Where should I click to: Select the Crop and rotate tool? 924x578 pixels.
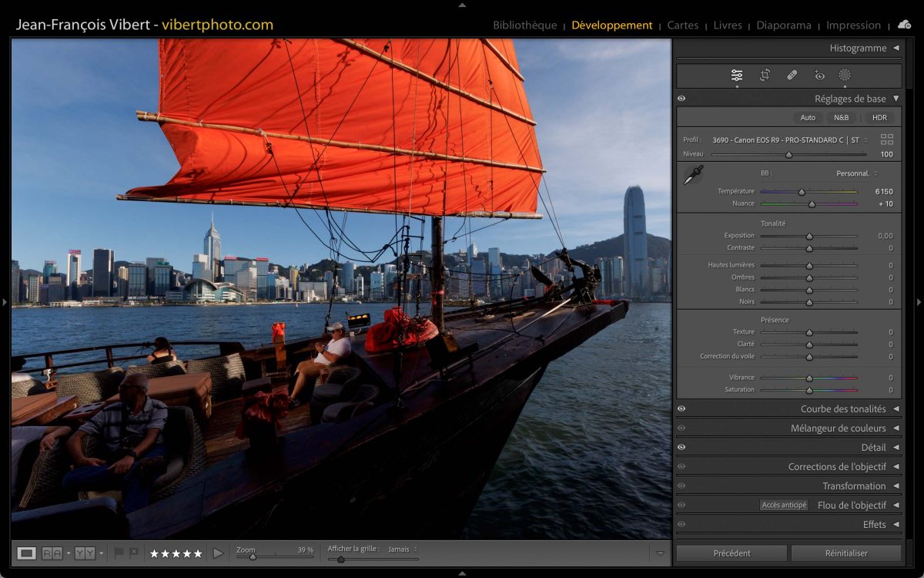point(765,75)
